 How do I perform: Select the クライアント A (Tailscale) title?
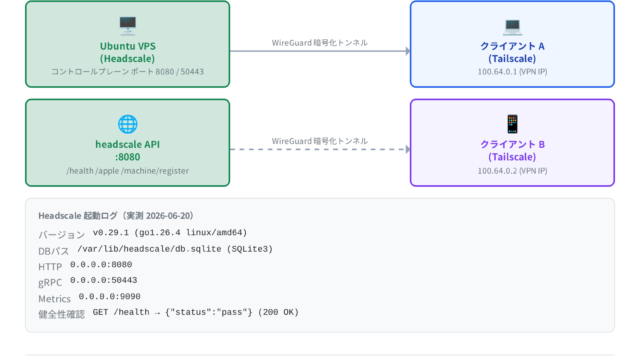coord(512,52)
